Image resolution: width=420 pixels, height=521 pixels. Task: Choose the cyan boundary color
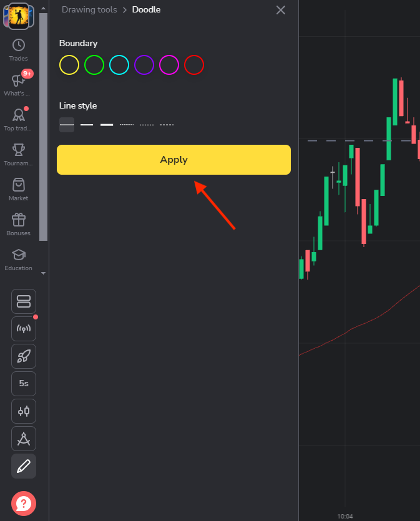coord(119,65)
